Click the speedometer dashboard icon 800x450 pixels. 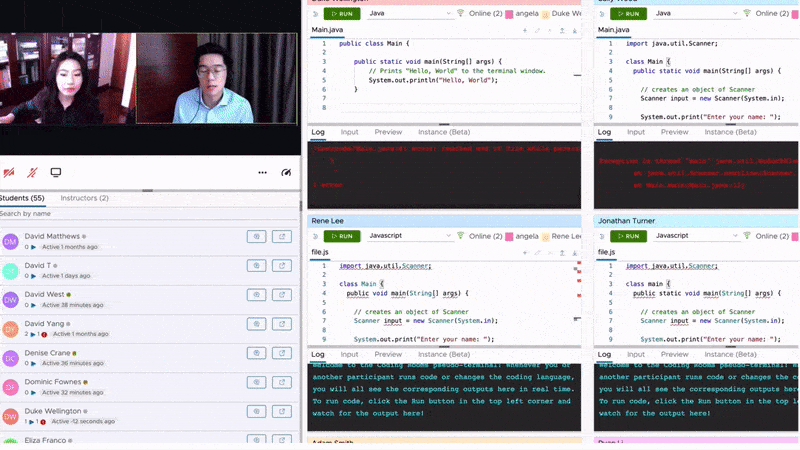pyautogui.click(x=286, y=172)
